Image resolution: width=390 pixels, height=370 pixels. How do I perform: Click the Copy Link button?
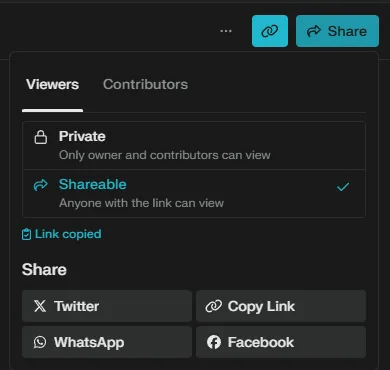(x=281, y=306)
